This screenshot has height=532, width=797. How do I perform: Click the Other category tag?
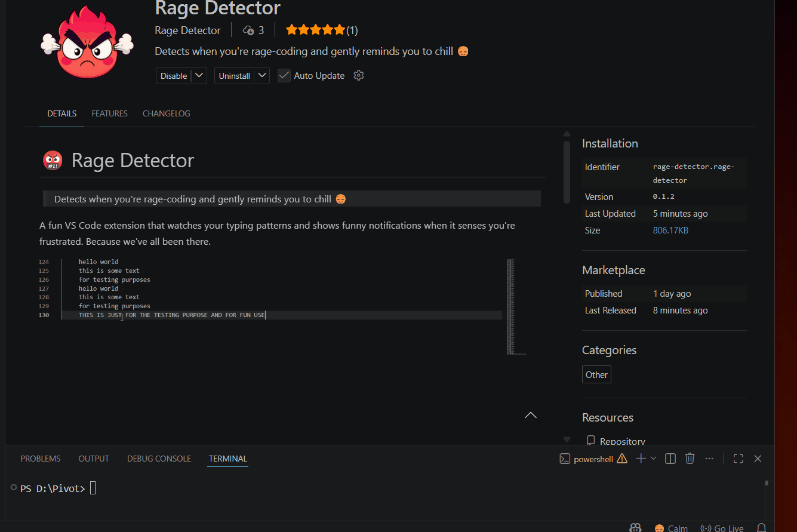(x=596, y=374)
